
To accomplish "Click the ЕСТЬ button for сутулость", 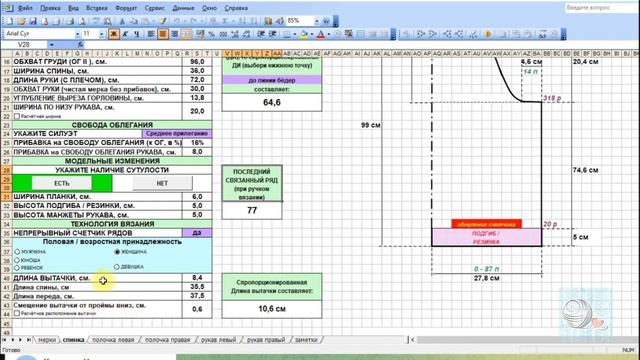I will point(62,183).
